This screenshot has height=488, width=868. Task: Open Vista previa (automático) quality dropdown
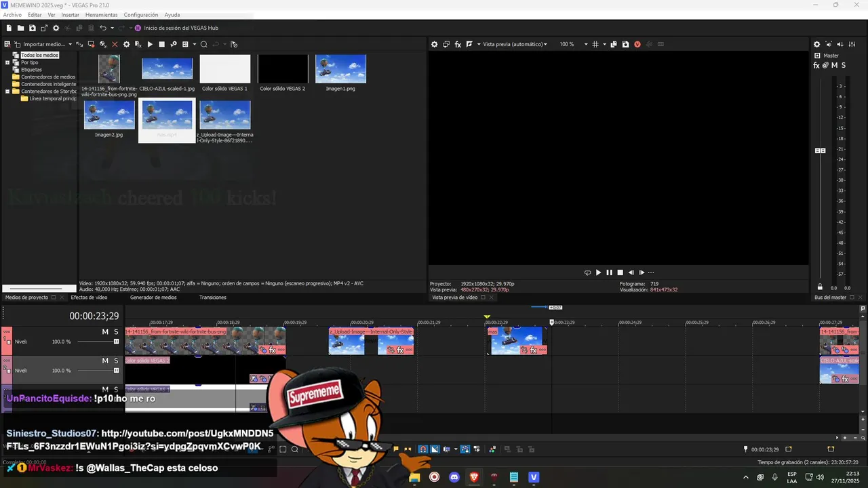546,44
